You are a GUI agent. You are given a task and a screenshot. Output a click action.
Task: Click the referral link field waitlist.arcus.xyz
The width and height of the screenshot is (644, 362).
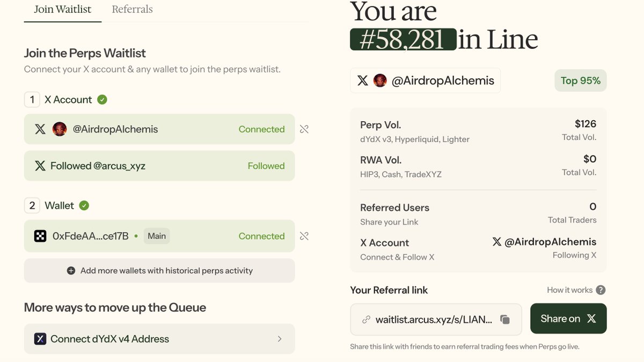click(x=436, y=320)
